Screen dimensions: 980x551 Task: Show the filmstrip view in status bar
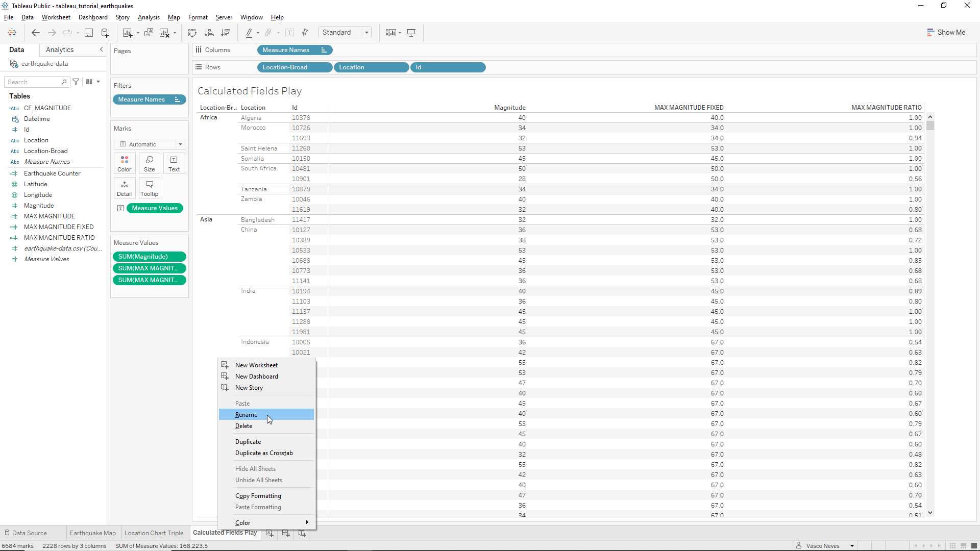click(x=963, y=546)
